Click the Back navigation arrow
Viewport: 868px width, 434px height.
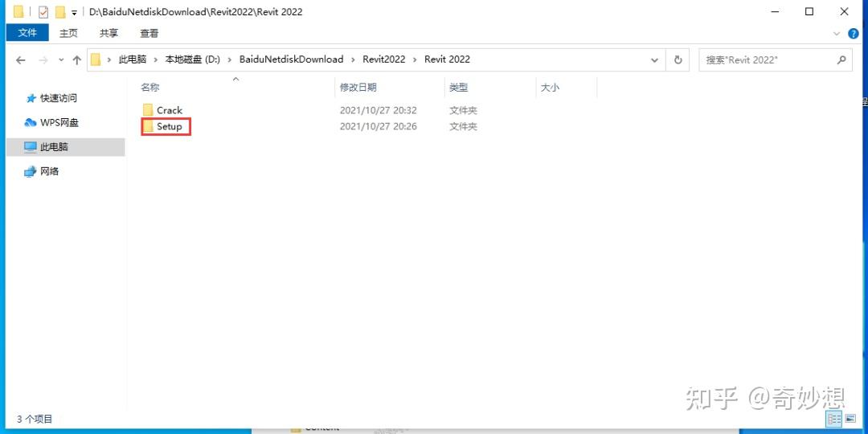click(x=20, y=60)
